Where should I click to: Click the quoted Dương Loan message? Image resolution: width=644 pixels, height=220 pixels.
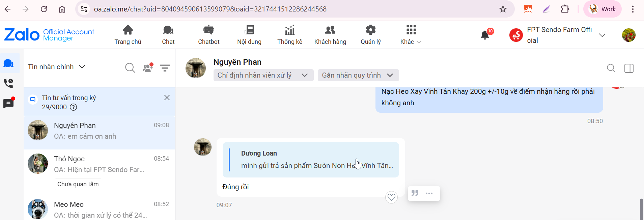310,160
